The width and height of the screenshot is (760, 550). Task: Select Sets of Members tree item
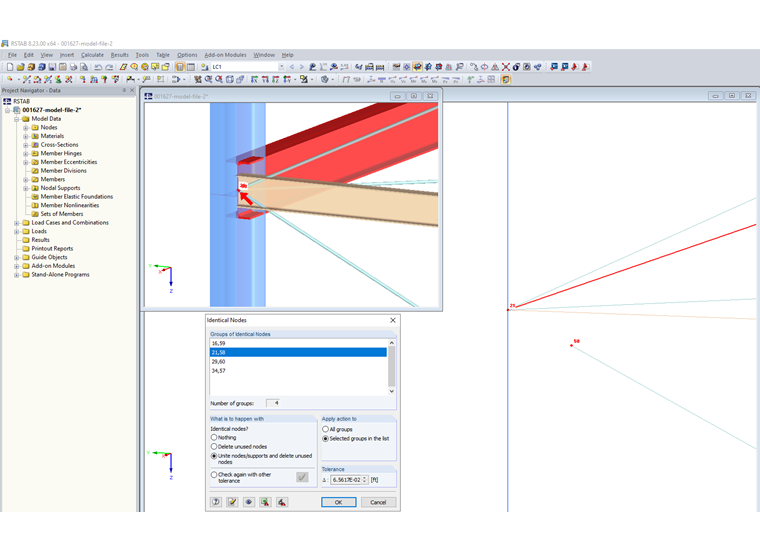point(62,214)
